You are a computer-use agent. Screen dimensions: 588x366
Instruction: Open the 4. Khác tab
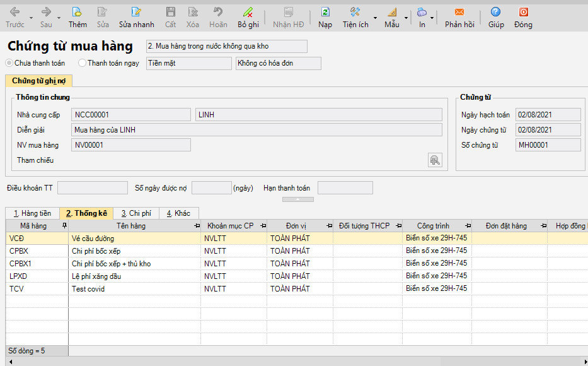coord(178,213)
